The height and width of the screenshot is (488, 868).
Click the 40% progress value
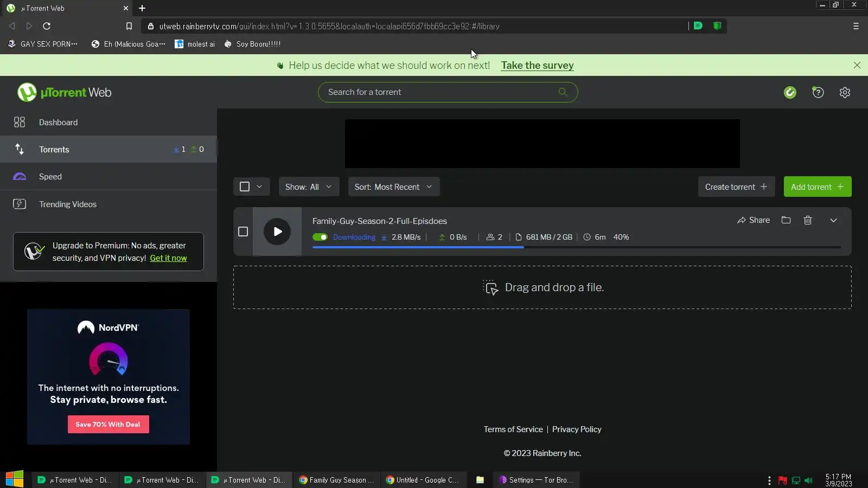[x=621, y=237]
